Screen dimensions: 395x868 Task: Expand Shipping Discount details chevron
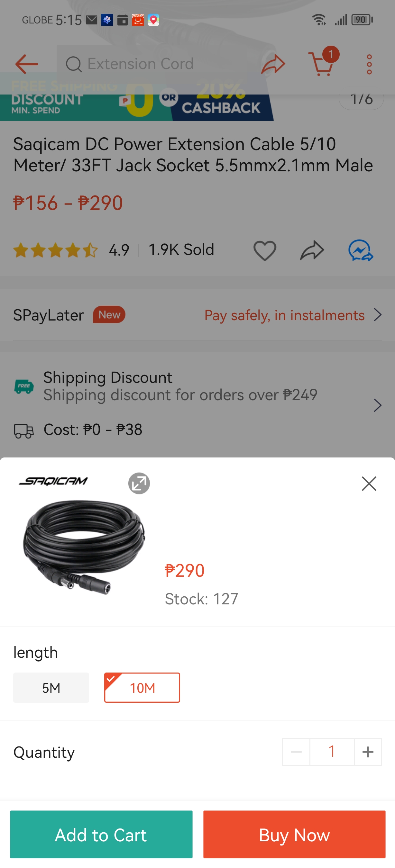tap(378, 405)
